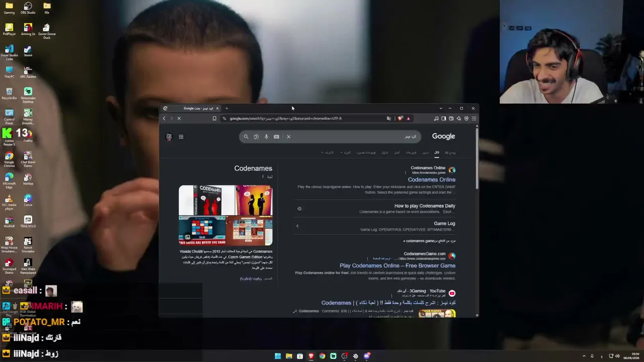Launch TRAE SOLO desktop shortcut

28,222
